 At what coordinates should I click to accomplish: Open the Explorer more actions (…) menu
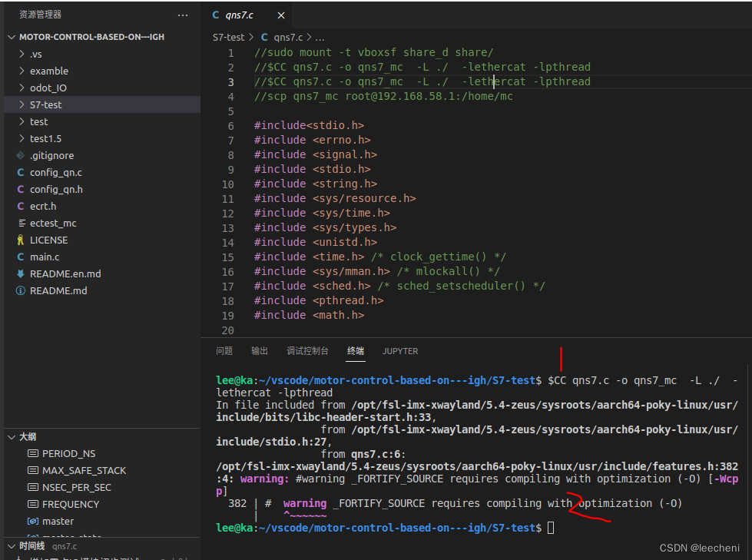pos(183,15)
